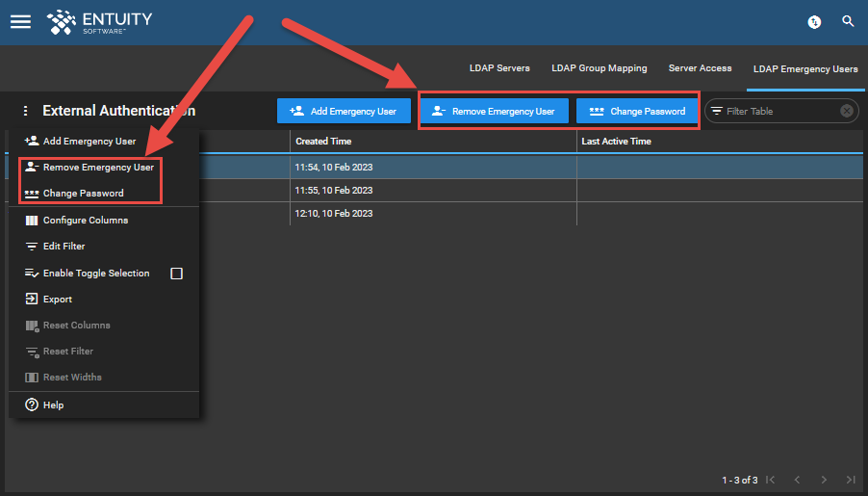Click the round status icon beside search
The height and width of the screenshot is (496, 868).
(814, 21)
